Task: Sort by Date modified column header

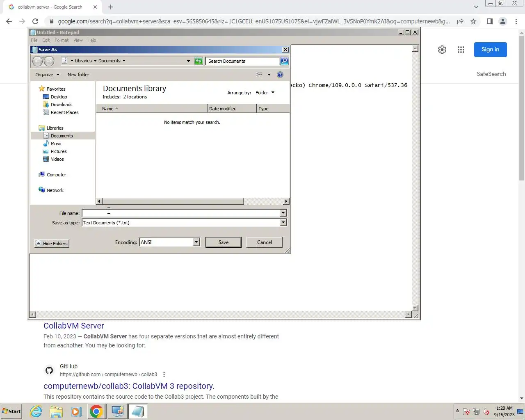Action: [x=232, y=109]
